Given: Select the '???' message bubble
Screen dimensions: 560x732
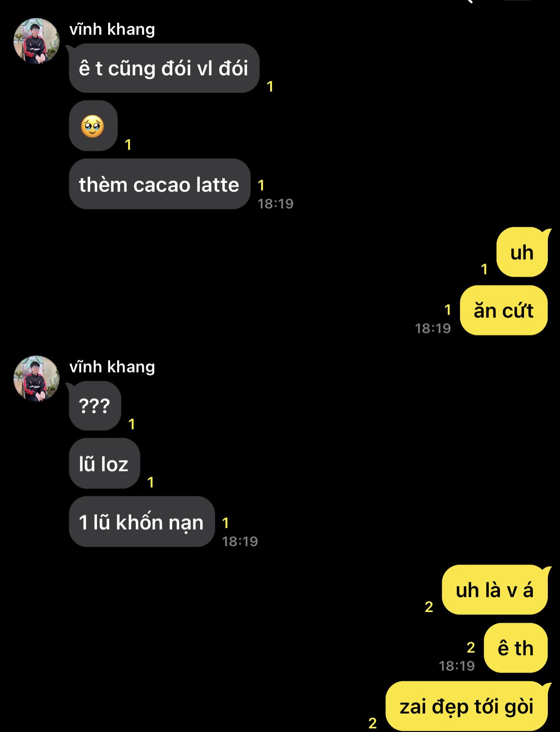Looking at the screenshot, I should point(95,405).
